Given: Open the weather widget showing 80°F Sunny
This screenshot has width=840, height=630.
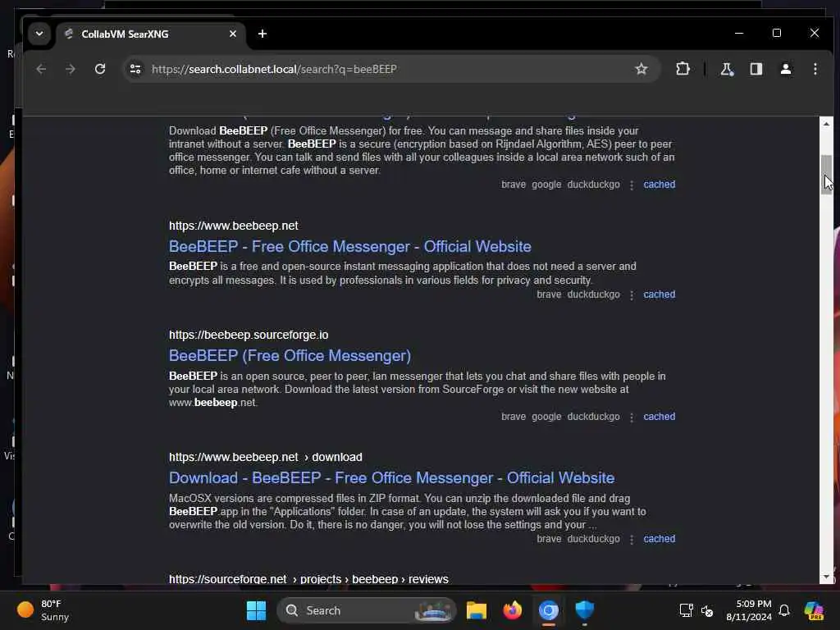Looking at the screenshot, I should (x=43, y=610).
